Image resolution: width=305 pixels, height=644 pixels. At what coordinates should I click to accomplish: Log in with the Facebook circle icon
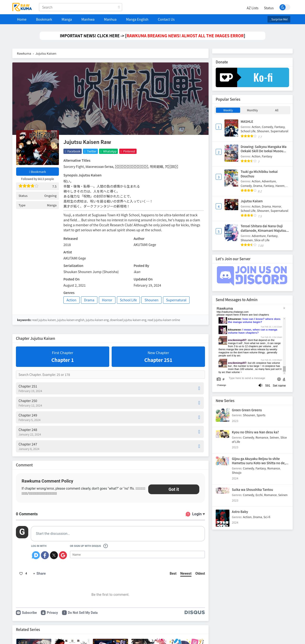(45, 555)
